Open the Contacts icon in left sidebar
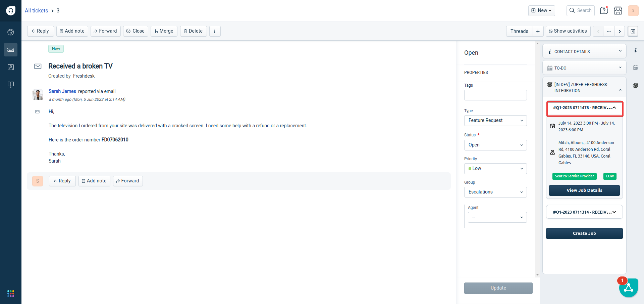Viewport: 644px width, 304px height. point(11,67)
